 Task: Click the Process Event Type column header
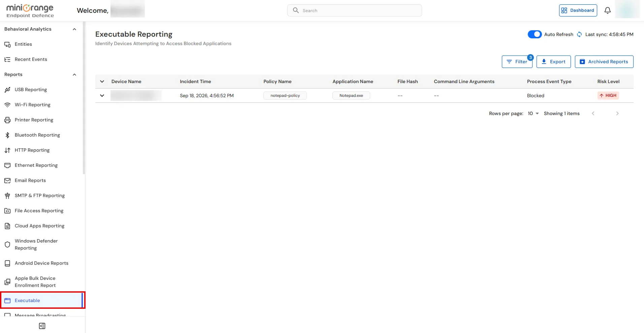549,81
